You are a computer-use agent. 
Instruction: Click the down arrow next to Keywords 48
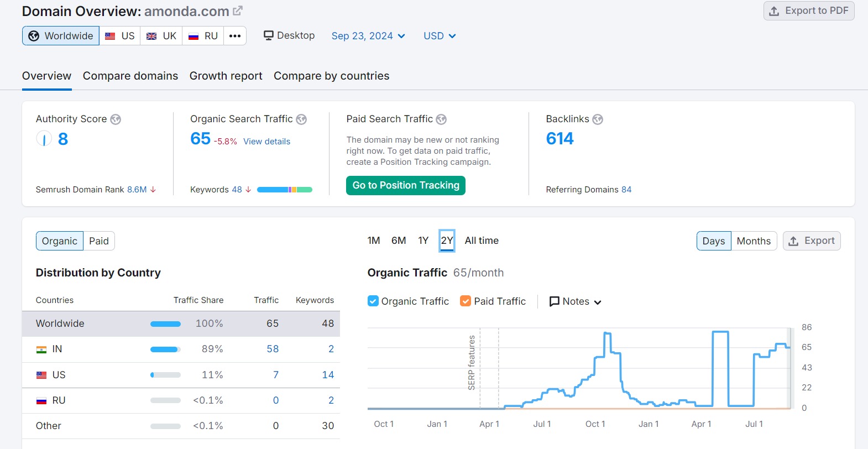click(x=248, y=190)
